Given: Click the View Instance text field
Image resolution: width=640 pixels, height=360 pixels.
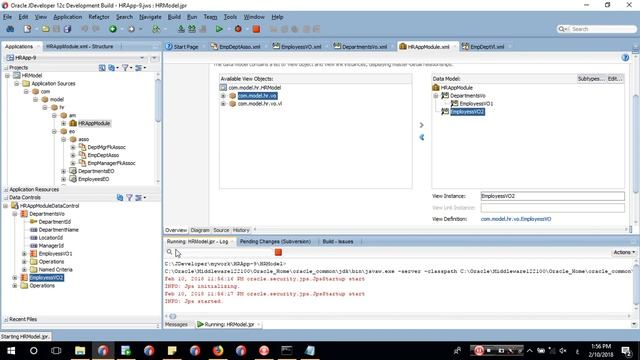Looking at the screenshot, I should 552,196.
